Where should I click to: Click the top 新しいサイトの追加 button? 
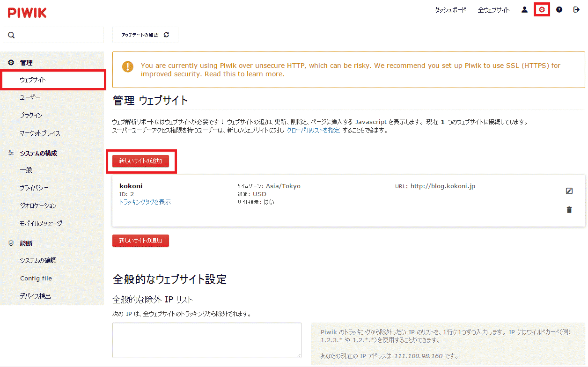(x=140, y=161)
